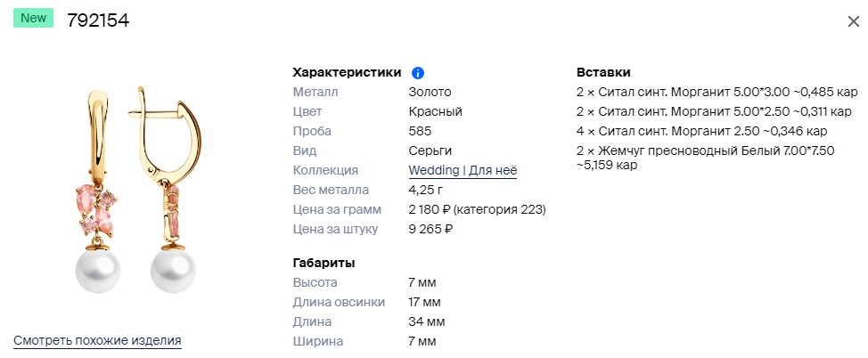Click the metal value Золото
This screenshot has height=358, width=868.
click(430, 92)
